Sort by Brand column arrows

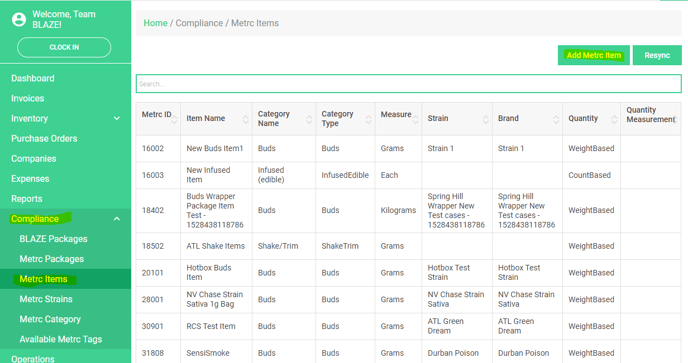(x=556, y=119)
